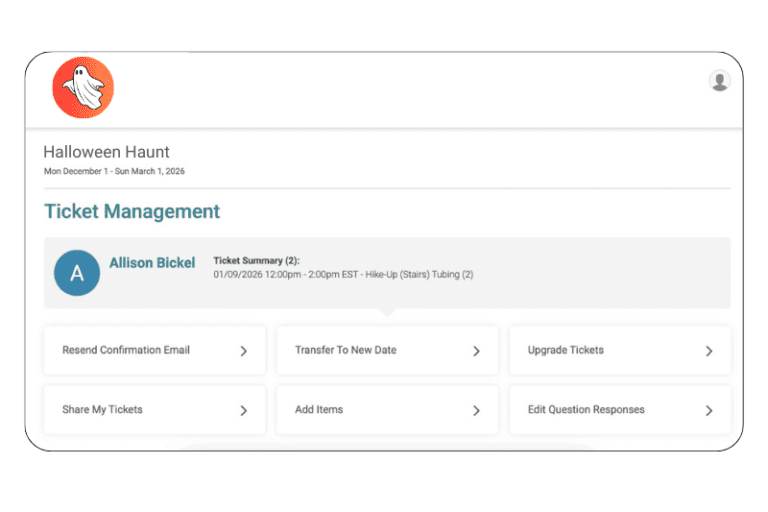Viewport: 768px width, 512px height.
Task: Select the Resend Confirmation Email option
Action: point(126,351)
